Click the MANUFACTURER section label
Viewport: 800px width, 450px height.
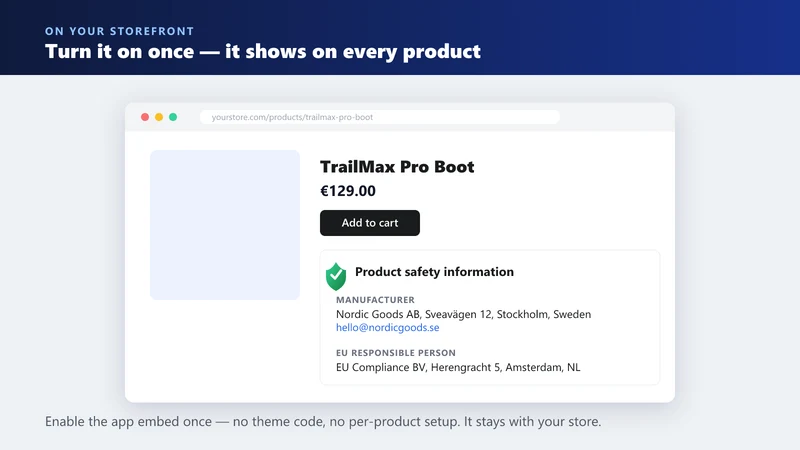point(375,300)
